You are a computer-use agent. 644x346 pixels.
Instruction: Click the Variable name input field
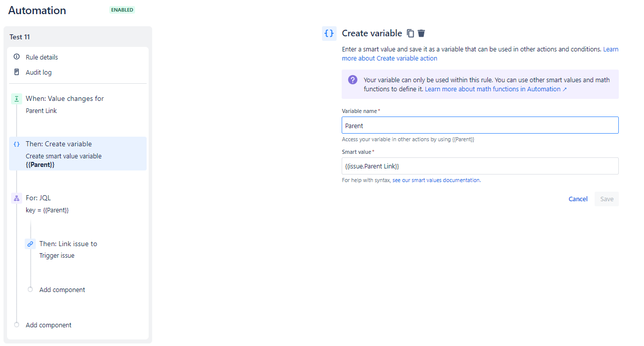pyautogui.click(x=480, y=125)
